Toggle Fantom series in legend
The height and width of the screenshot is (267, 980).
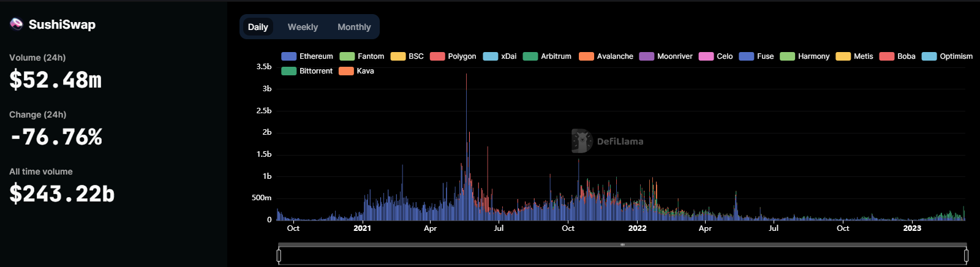(x=362, y=56)
